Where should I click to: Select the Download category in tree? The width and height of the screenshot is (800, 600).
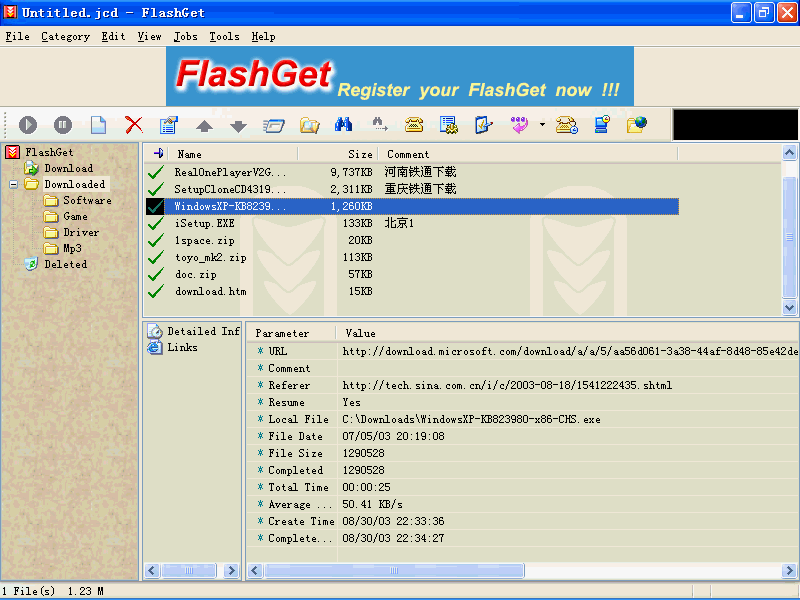click(x=68, y=168)
